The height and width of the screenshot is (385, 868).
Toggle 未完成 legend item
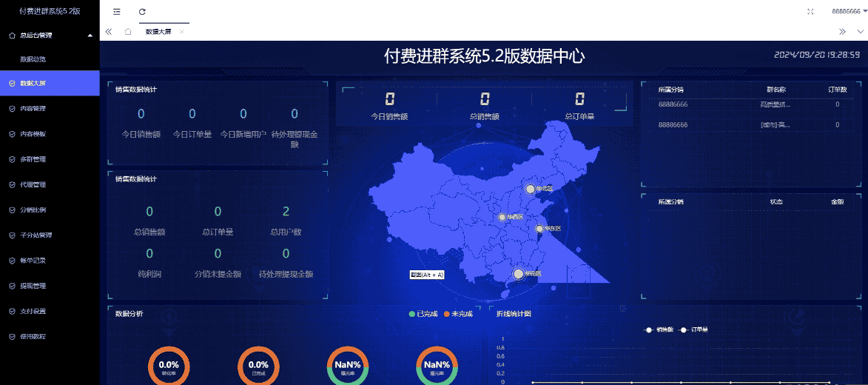[457, 314]
